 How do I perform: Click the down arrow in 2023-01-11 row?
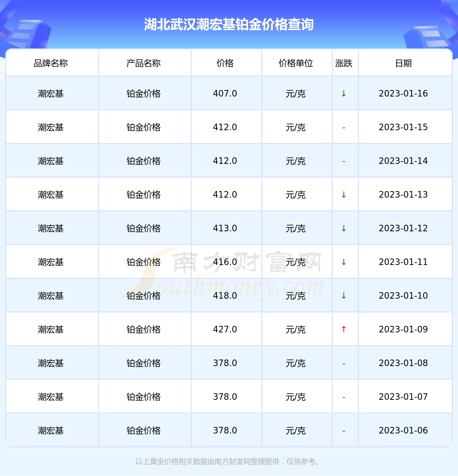tap(344, 262)
